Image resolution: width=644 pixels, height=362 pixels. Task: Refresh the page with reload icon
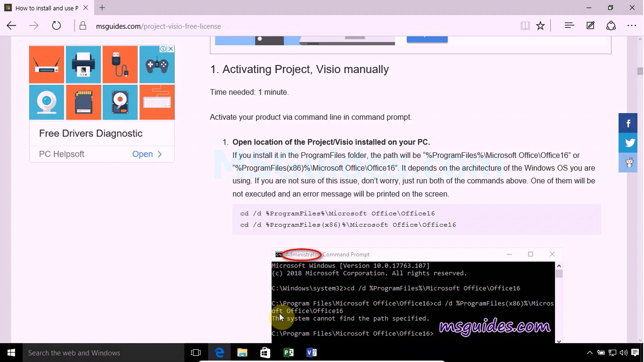click(56, 26)
